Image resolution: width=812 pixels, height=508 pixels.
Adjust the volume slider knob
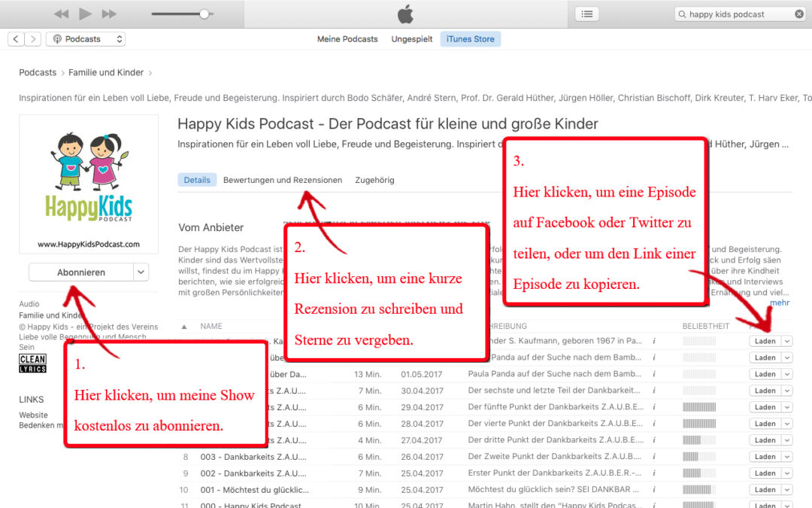tap(205, 14)
